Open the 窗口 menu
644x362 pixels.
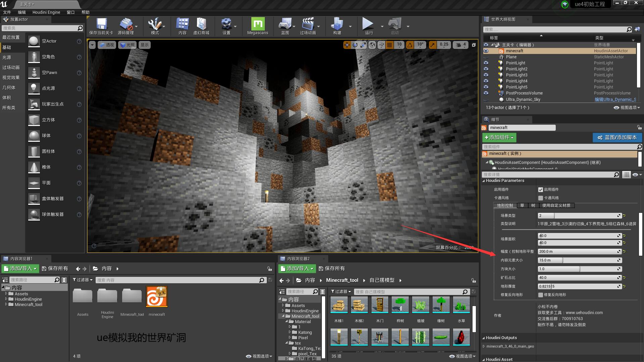point(70,12)
